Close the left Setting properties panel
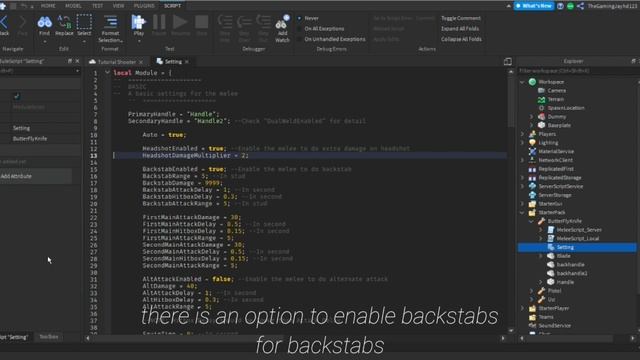 point(77,61)
